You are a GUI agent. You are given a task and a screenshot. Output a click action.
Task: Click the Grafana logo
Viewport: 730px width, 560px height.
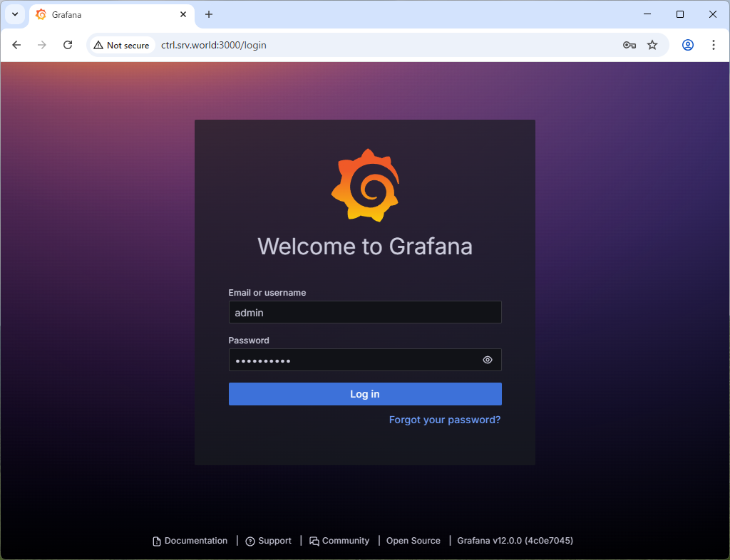pos(365,185)
